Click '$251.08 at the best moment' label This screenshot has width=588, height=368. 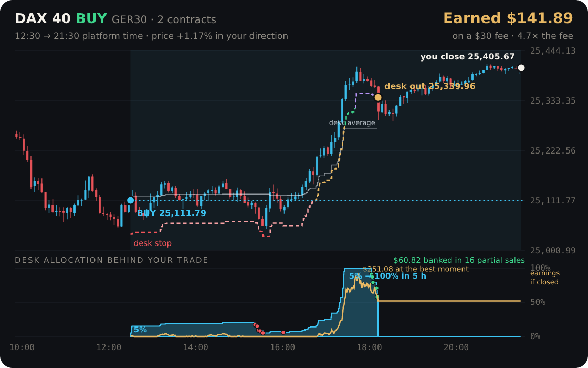coord(415,269)
